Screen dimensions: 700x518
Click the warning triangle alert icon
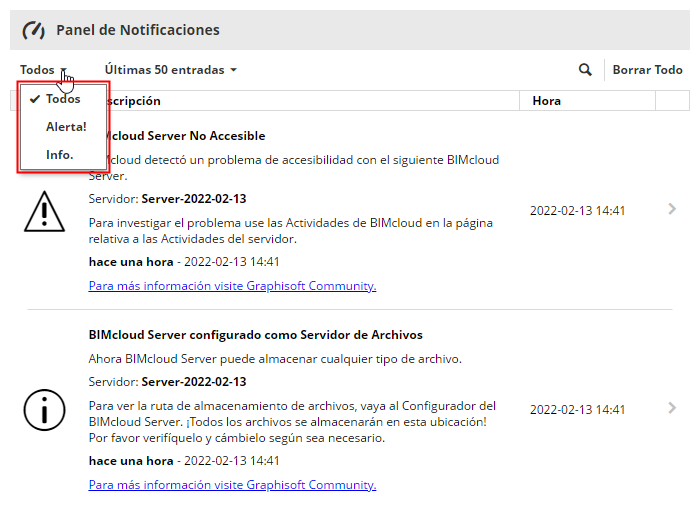(x=44, y=210)
